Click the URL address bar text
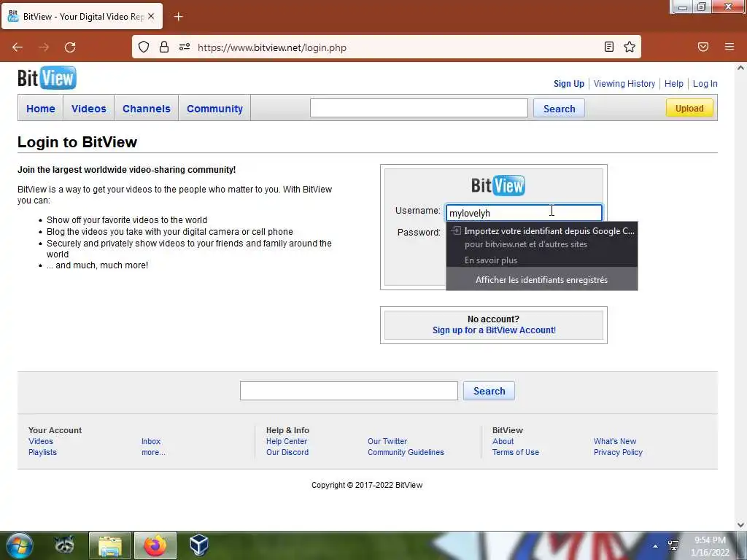This screenshot has height=560, width=747. (271, 47)
